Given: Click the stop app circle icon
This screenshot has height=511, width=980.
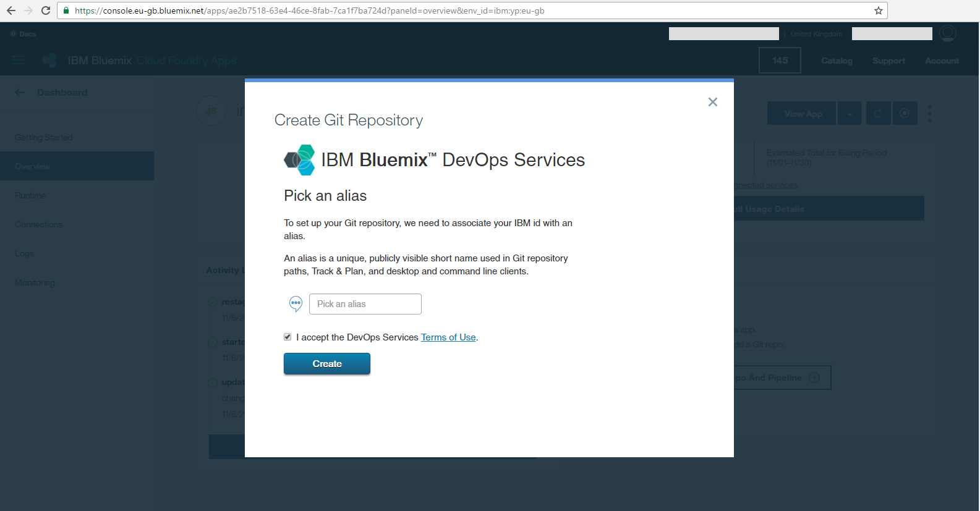Looking at the screenshot, I should 905,114.
